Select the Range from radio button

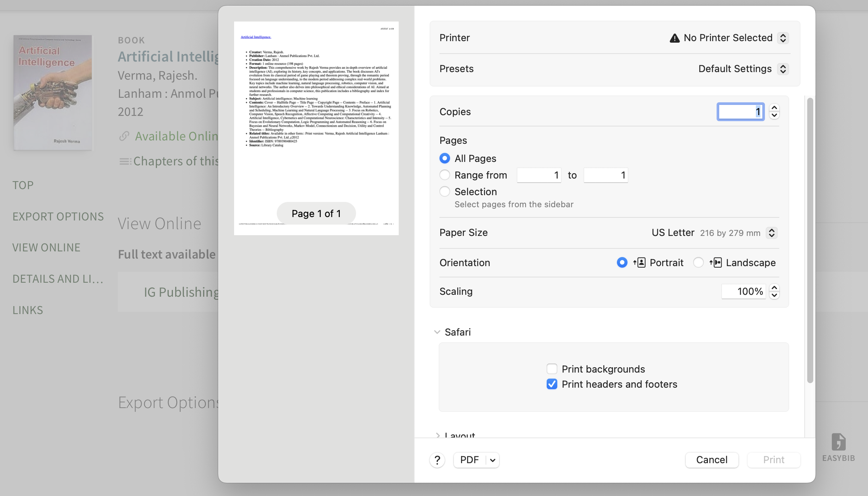445,175
